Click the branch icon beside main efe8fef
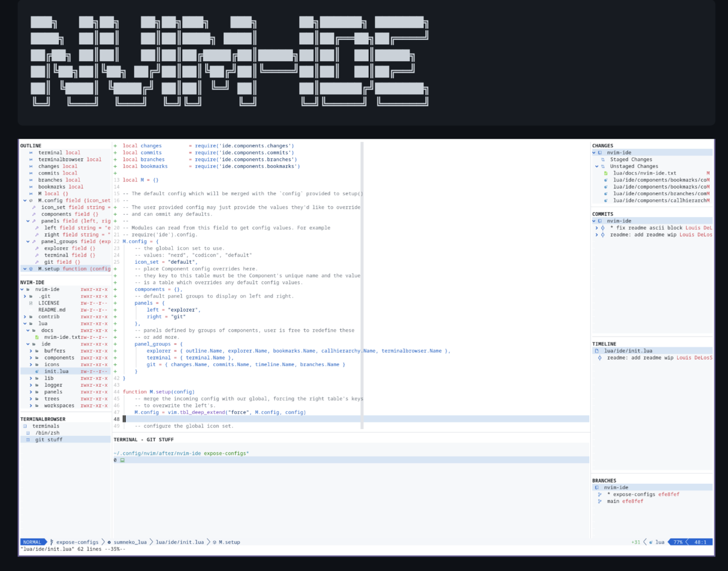The height and width of the screenshot is (571, 728). (x=599, y=501)
